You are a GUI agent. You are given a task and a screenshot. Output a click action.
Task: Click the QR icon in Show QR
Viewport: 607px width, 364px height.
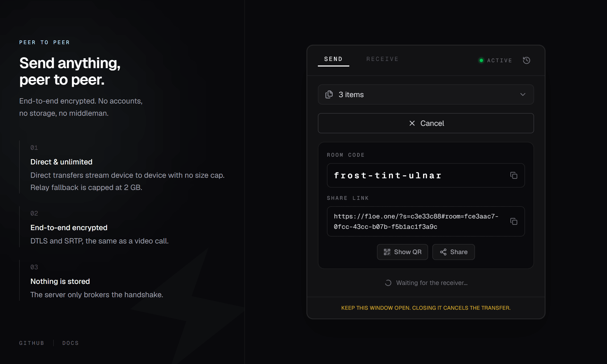[x=387, y=252]
